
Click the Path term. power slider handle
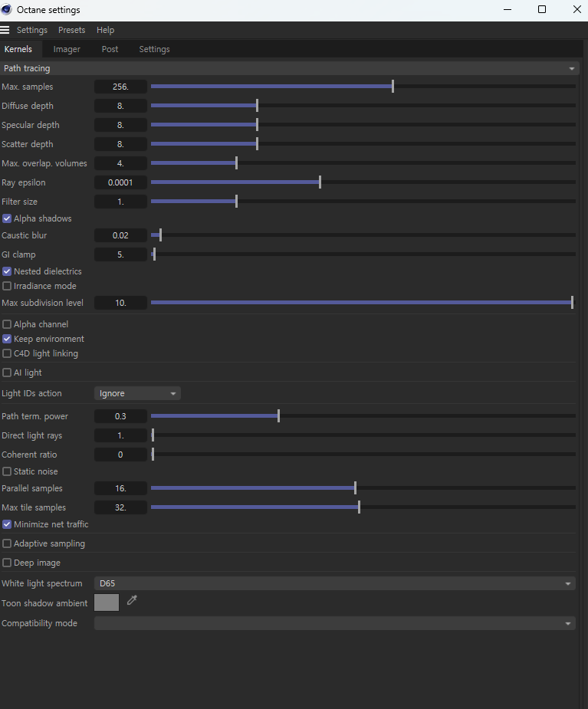[x=278, y=415]
